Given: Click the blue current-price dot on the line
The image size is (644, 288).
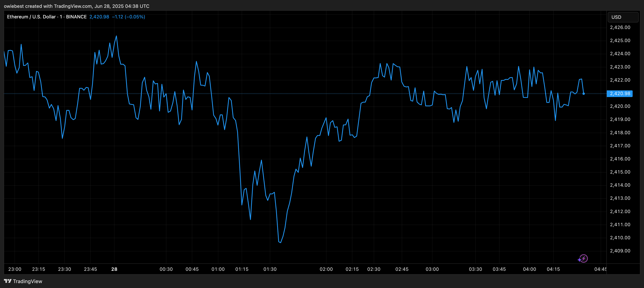Looking at the screenshot, I should [x=583, y=94].
